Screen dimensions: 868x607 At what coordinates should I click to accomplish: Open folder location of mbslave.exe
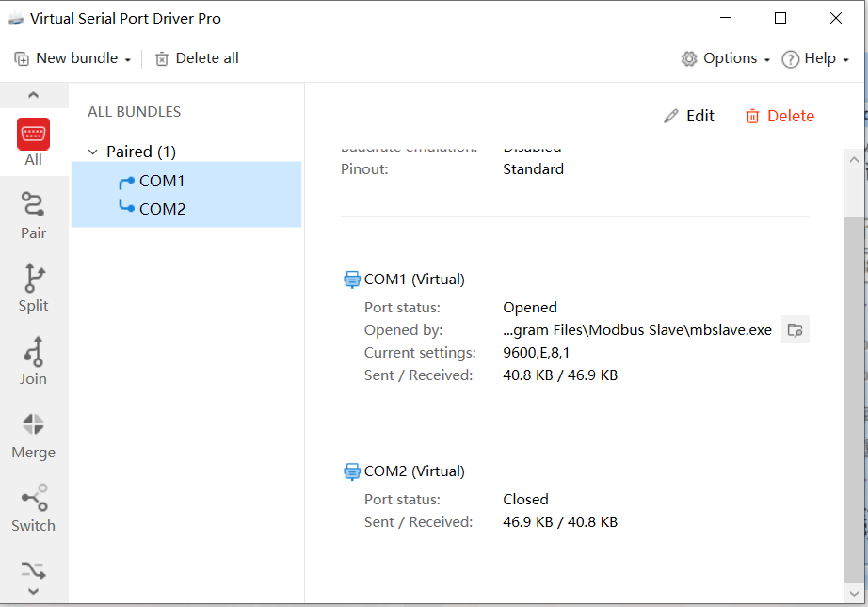796,329
